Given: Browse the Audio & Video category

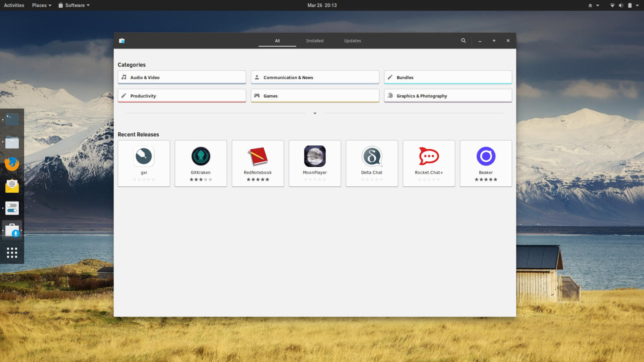Looking at the screenshot, I should [182, 77].
